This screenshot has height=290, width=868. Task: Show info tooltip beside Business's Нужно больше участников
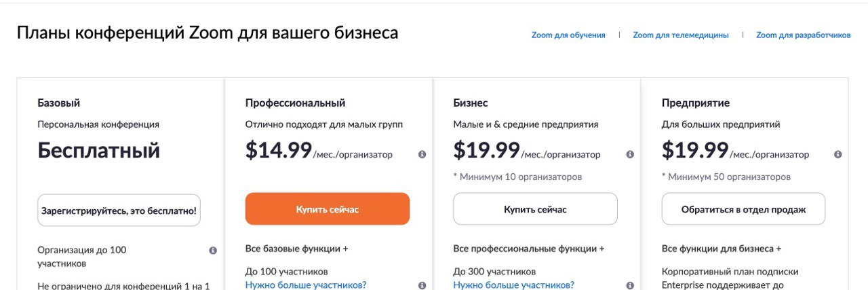630,285
